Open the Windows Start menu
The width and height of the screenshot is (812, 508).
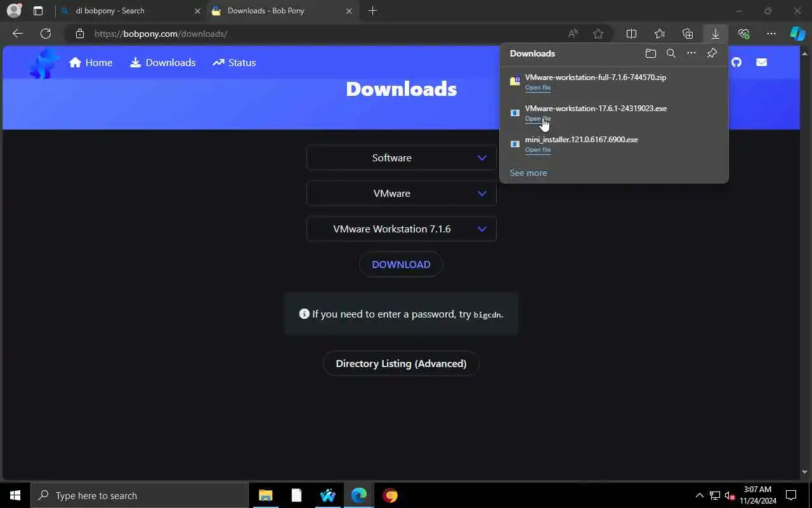15,495
